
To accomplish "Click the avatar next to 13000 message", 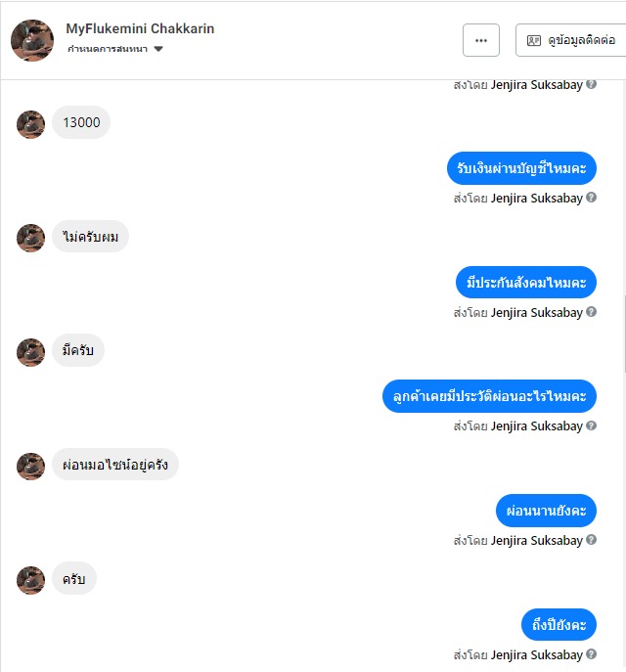I will [30, 124].
